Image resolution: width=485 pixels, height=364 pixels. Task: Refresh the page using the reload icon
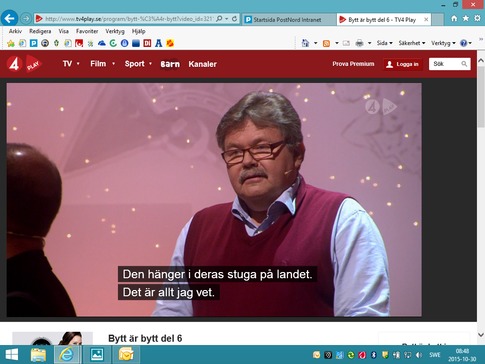coord(235,19)
